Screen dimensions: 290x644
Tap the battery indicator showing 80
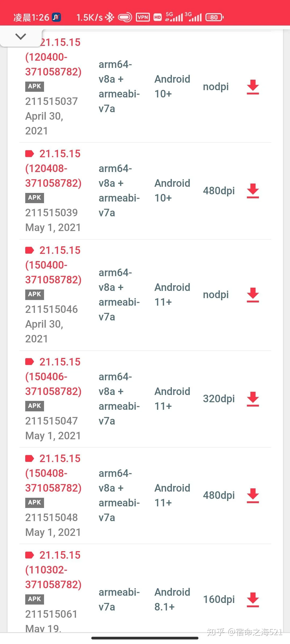click(x=214, y=17)
